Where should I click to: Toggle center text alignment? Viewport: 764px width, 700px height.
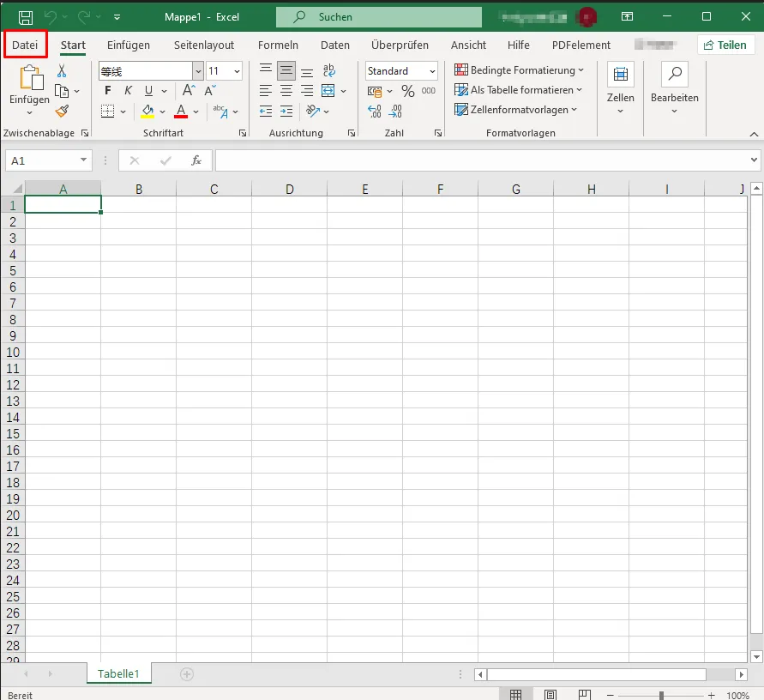(x=286, y=90)
